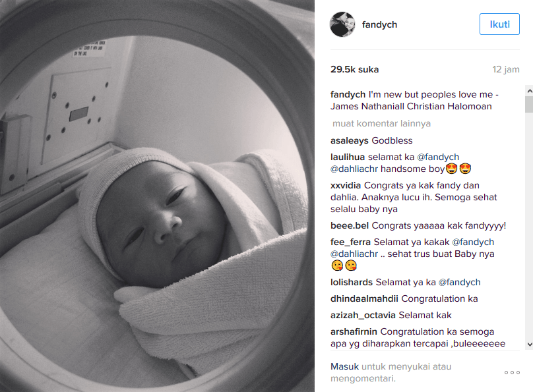Viewport: 533px width, 392px height.
Task: Open asaleays commenter profile
Action: tap(349, 140)
